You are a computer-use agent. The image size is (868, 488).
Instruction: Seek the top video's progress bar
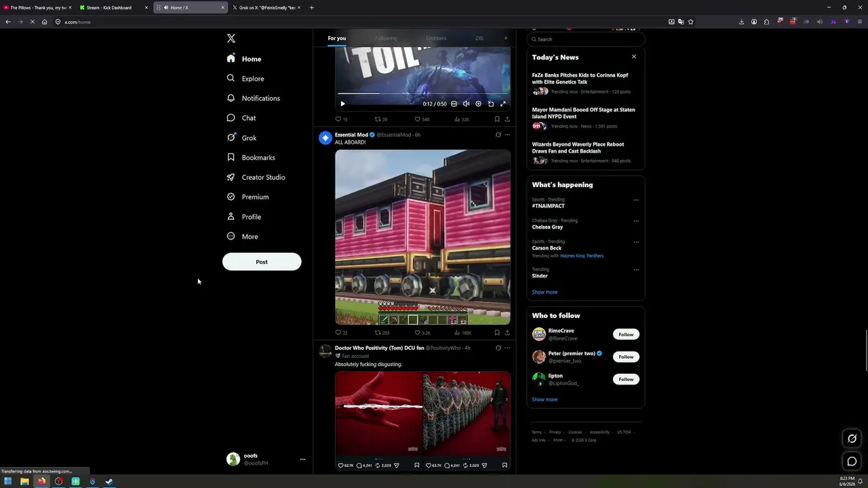click(422, 94)
